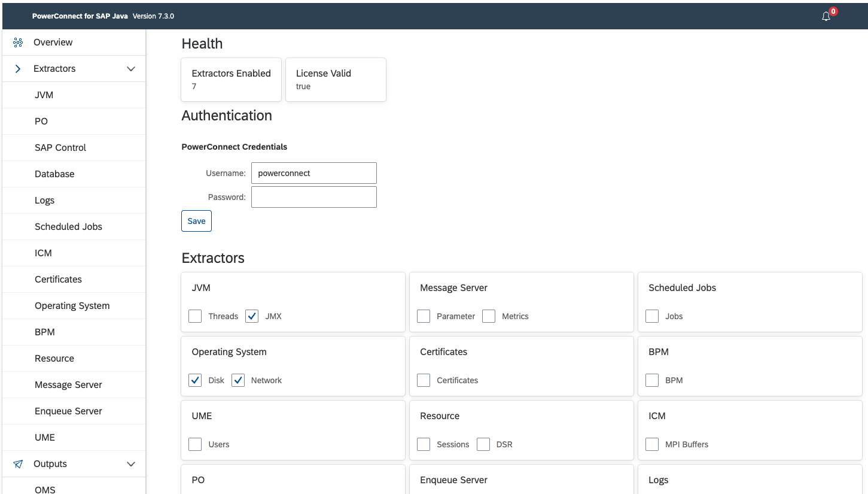Enable the Message Server Metrics checkbox

tap(489, 316)
